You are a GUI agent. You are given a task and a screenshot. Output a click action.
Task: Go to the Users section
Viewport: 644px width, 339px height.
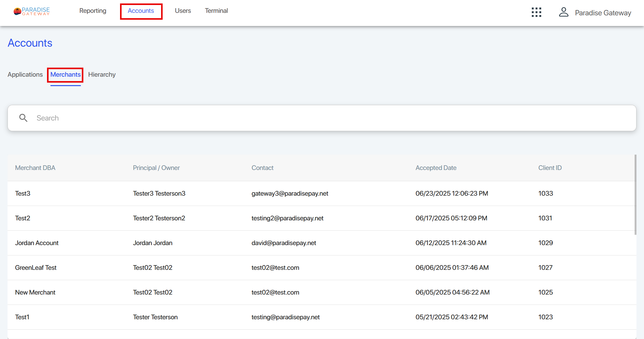pyautogui.click(x=183, y=11)
